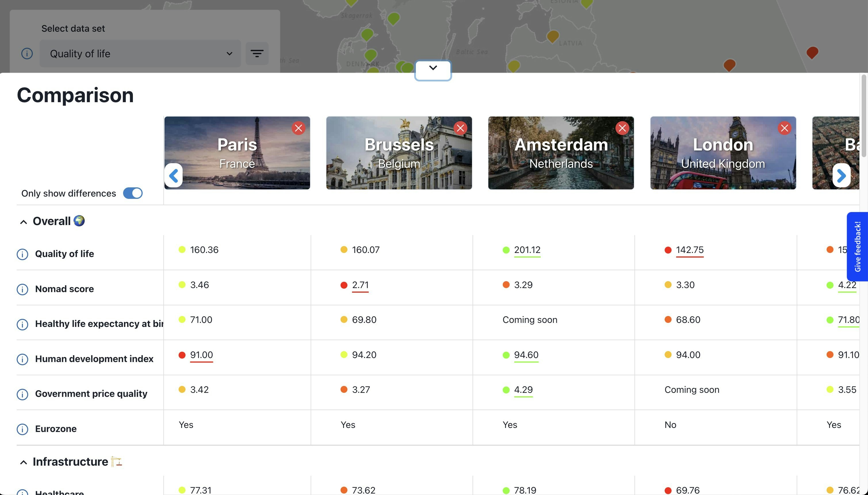868x495 pixels.
Task: Open the filter options icon beside the dataset selector
Action: [x=257, y=53]
